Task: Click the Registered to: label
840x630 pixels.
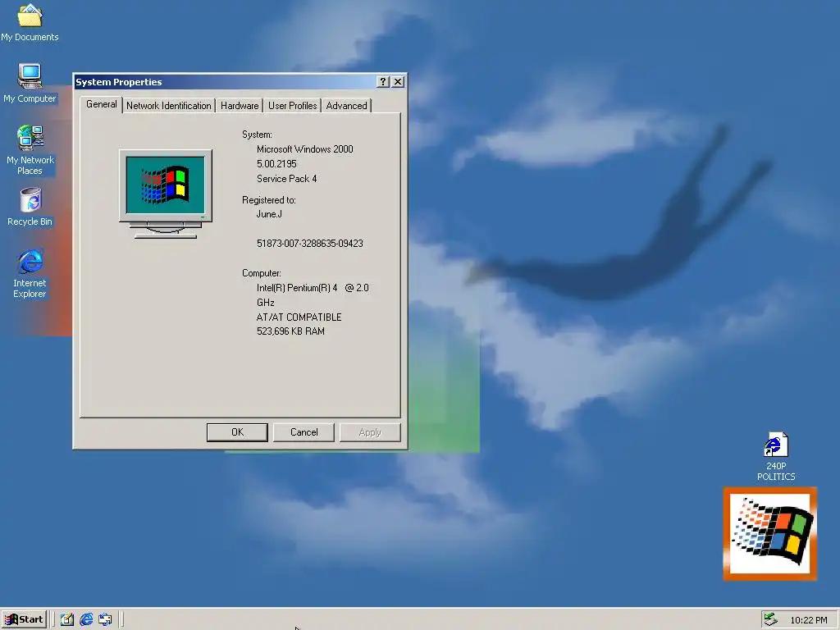Action: [x=269, y=200]
